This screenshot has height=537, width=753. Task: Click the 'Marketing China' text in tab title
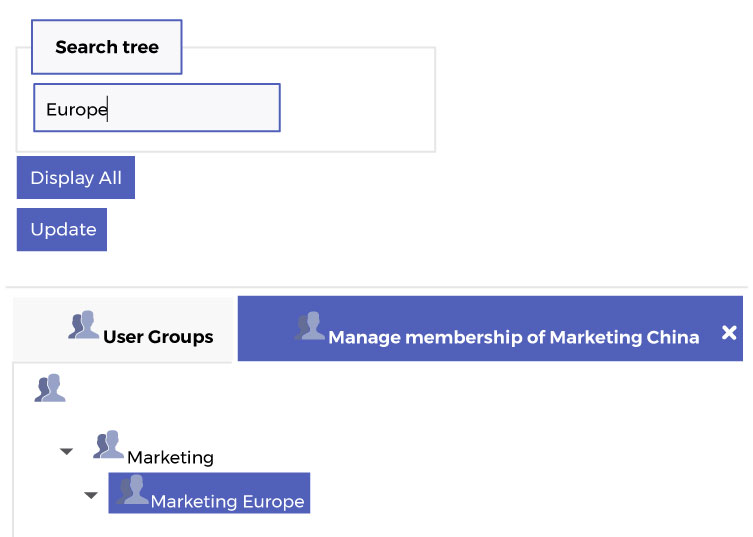tap(624, 337)
